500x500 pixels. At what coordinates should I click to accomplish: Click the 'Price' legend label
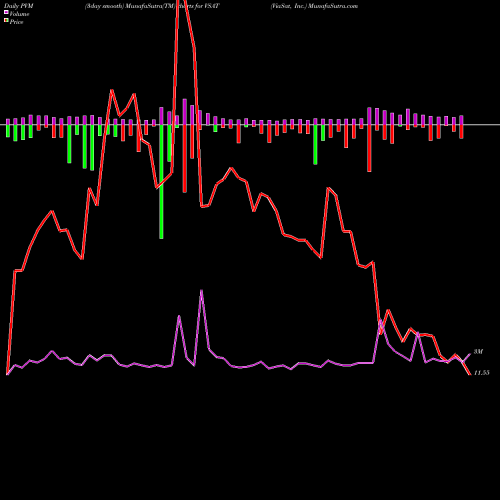click(x=16, y=22)
